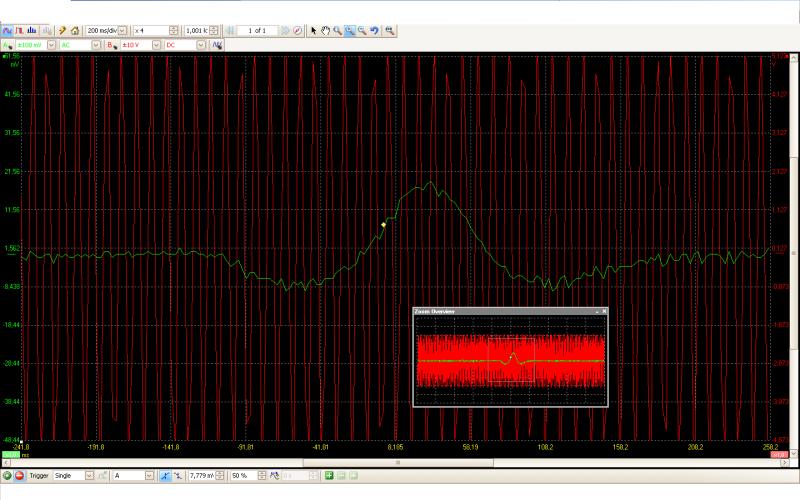Click inside the Zoom Overview thumbnail
This screenshot has width=800, height=500.
510,360
